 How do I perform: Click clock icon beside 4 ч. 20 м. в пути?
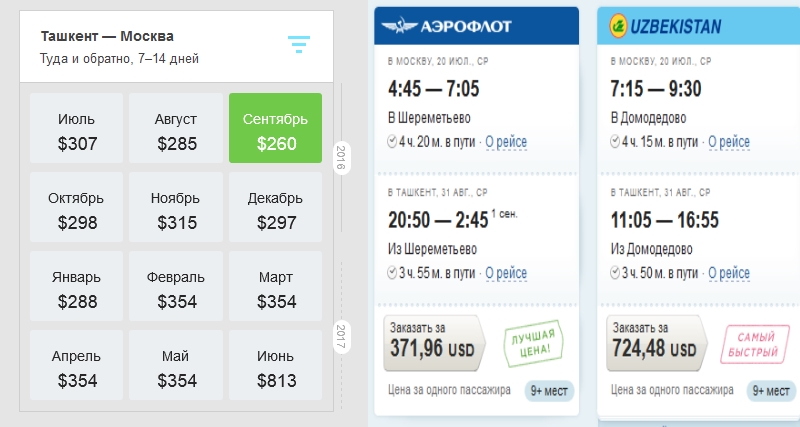391,143
